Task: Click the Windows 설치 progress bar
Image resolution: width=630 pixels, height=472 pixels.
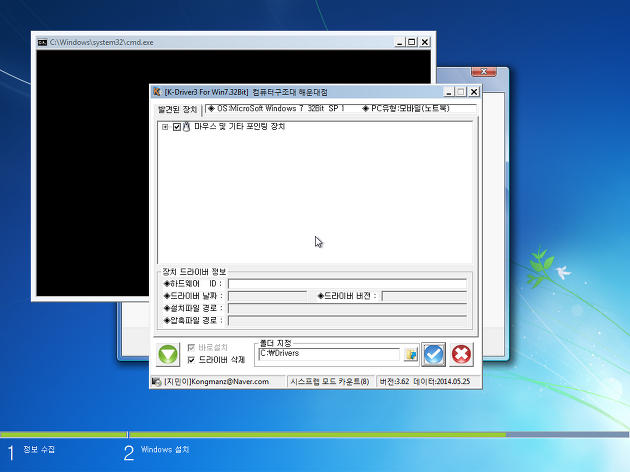Action: 378,435
